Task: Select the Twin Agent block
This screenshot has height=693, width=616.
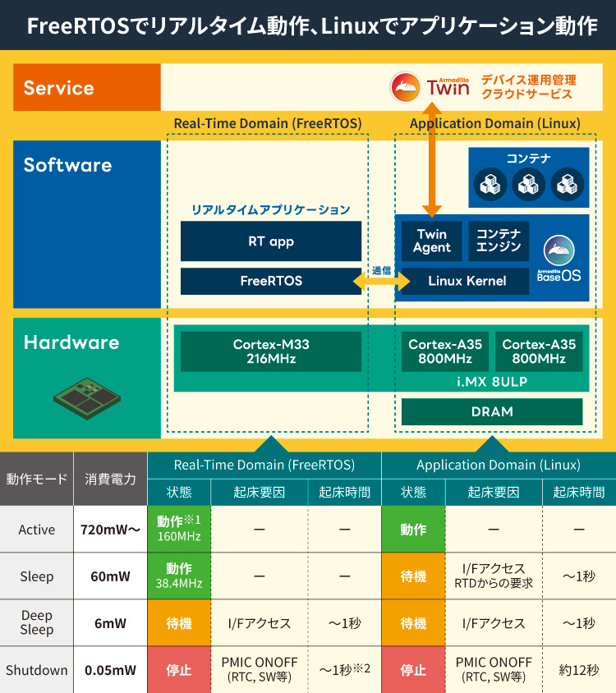Action: click(432, 241)
